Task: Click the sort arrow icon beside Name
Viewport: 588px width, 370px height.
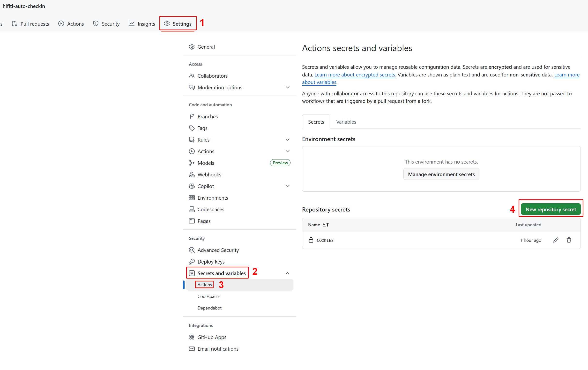Action: click(326, 225)
